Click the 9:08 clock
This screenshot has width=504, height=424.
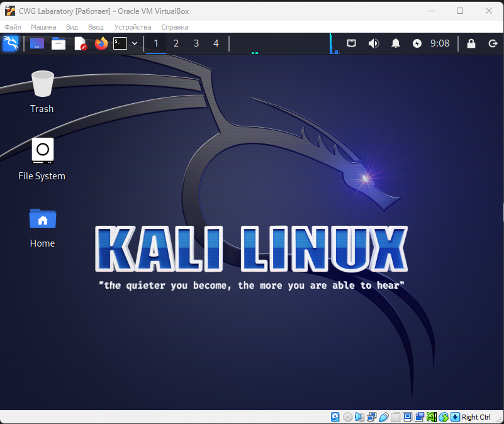440,43
